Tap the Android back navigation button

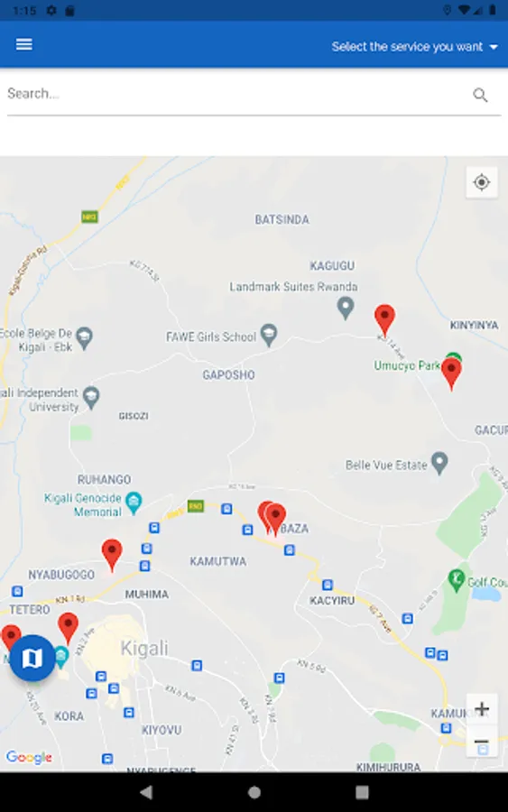[146, 792]
